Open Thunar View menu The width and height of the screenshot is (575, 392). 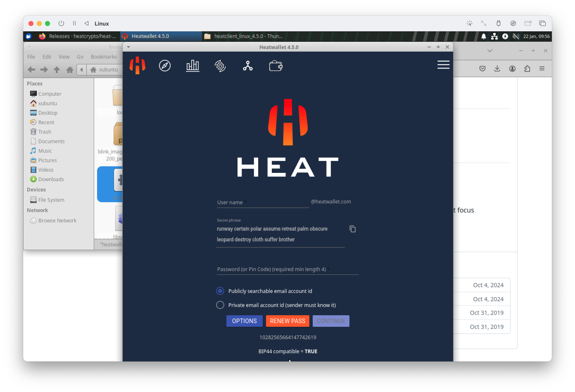coord(64,57)
